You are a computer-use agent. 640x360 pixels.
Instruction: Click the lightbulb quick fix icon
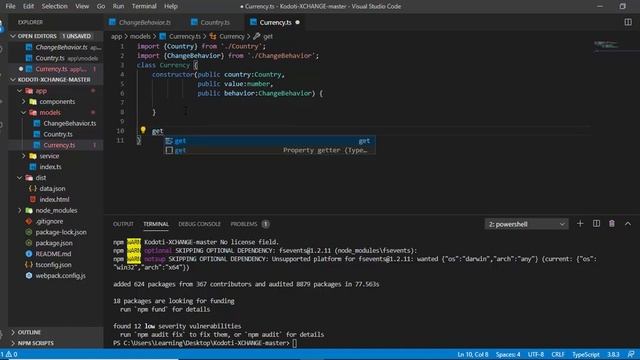click(x=143, y=130)
